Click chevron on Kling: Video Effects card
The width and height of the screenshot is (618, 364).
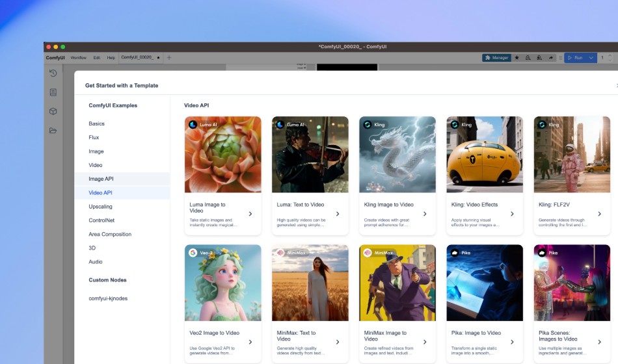pyautogui.click(x=513, y=214)
